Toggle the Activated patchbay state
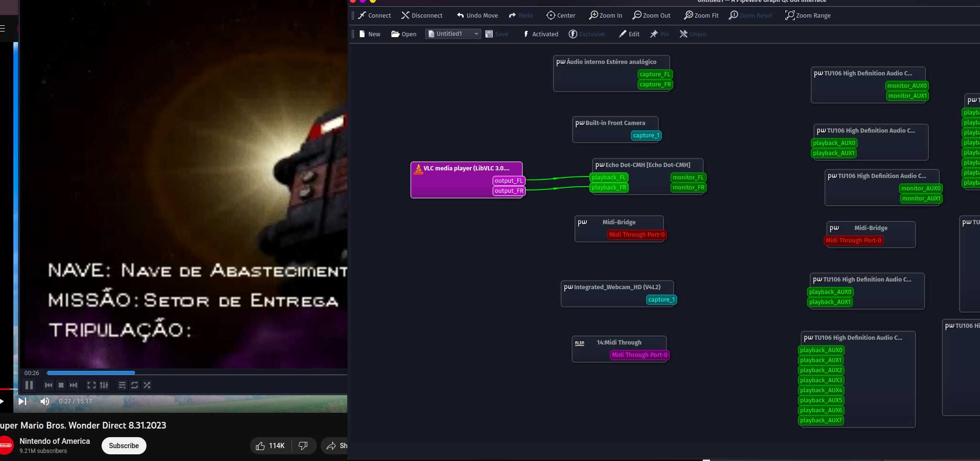980x461 pixels. tap(540, 34)
